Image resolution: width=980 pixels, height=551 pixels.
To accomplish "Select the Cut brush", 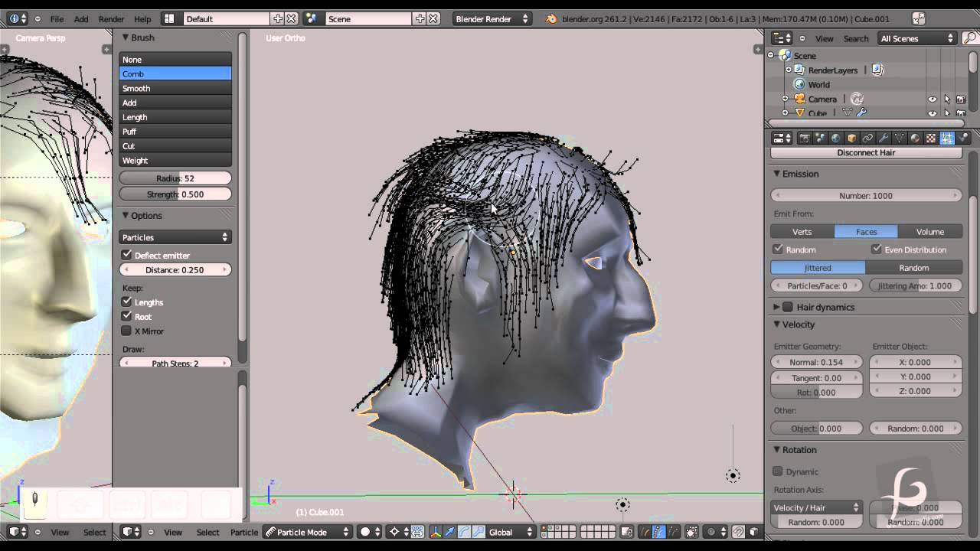I will [x=175, y=146].
